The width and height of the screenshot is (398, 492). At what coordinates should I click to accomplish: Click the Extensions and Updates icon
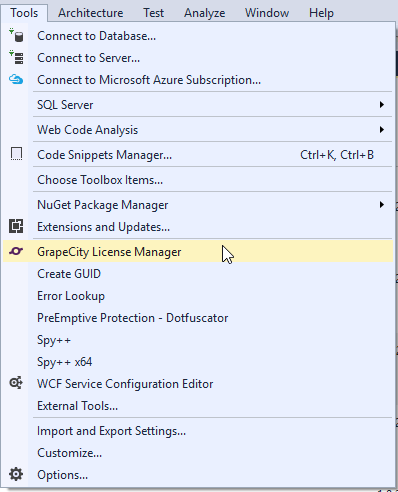coord(16,226)
